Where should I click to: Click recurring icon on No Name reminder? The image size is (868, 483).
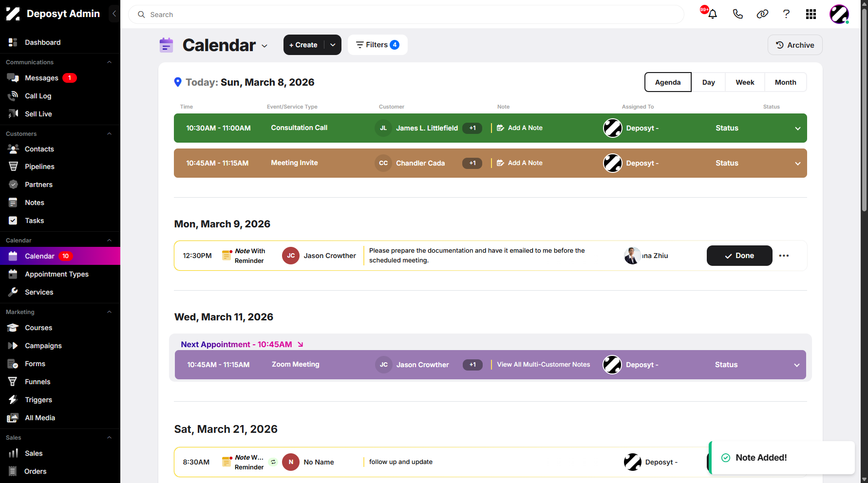[273, 462]
